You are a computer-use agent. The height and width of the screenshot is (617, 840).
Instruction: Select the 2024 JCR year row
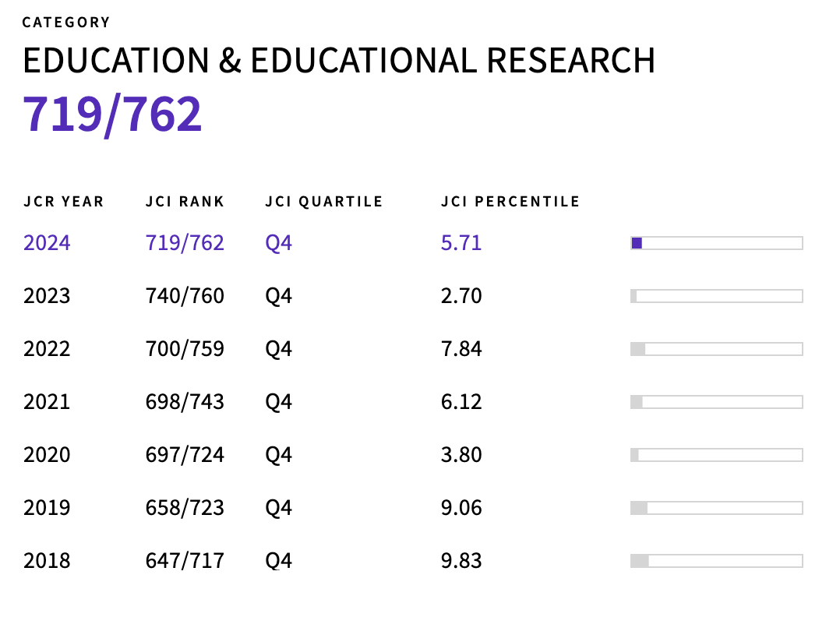tap(47, 243)
